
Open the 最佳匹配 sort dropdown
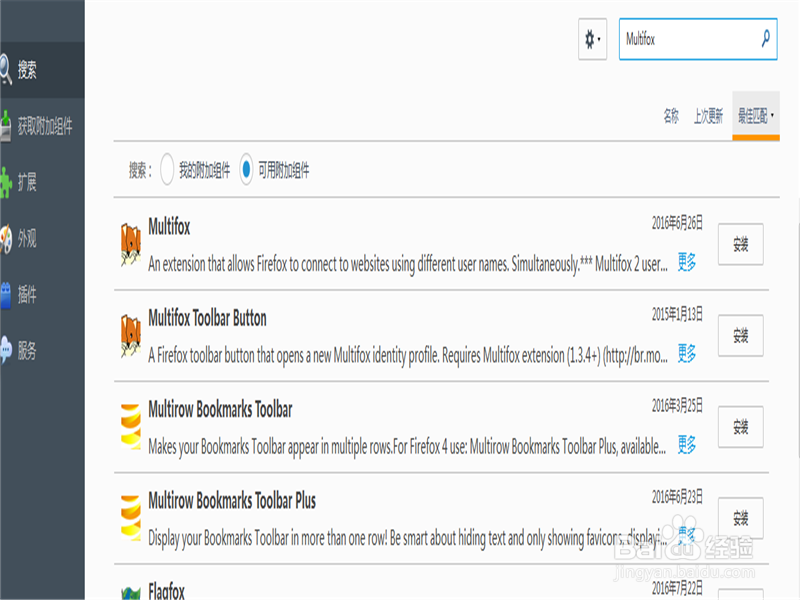(756, 116)
